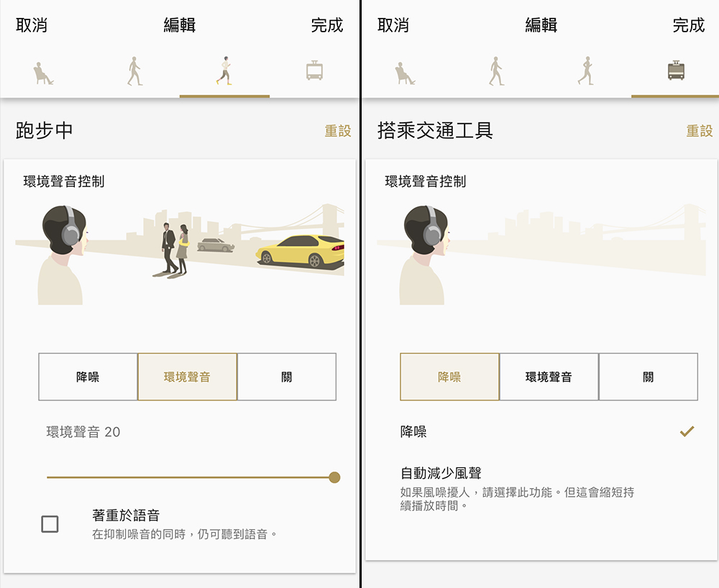Select 關 in the 搭乘交通工具 sound control
719x588 pixels.
[x=648, y=377]
